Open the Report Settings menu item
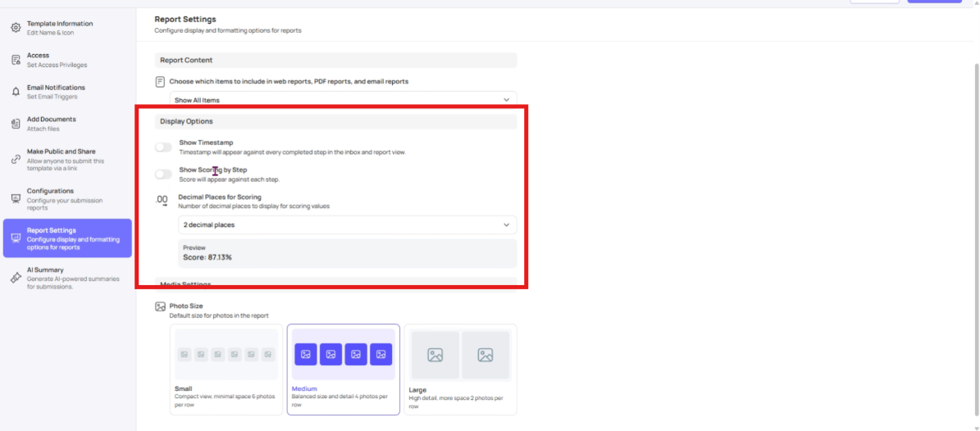The image size is (980, 431). 67,238
